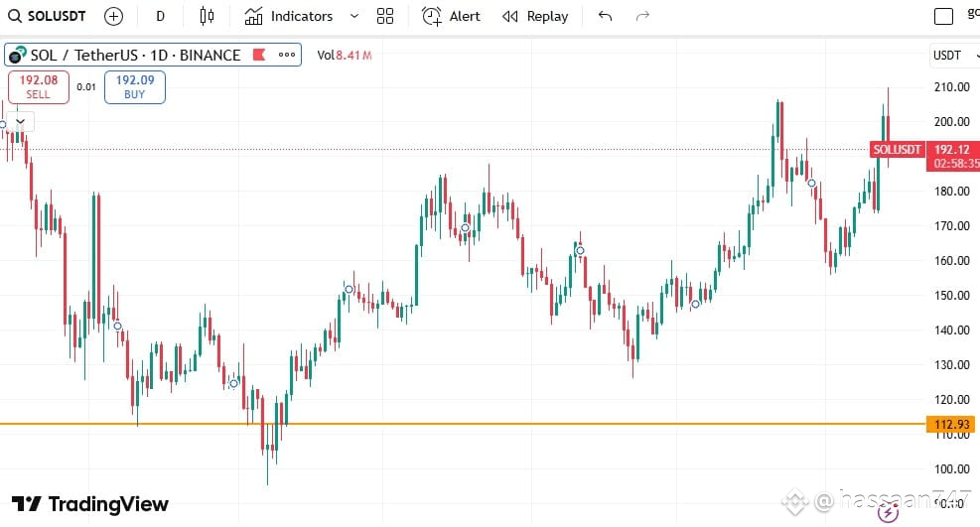This screenshot has width=980, height=527.
Task: Click the Vol 8.41 M indicator text
Action: [x=345, y=55]
